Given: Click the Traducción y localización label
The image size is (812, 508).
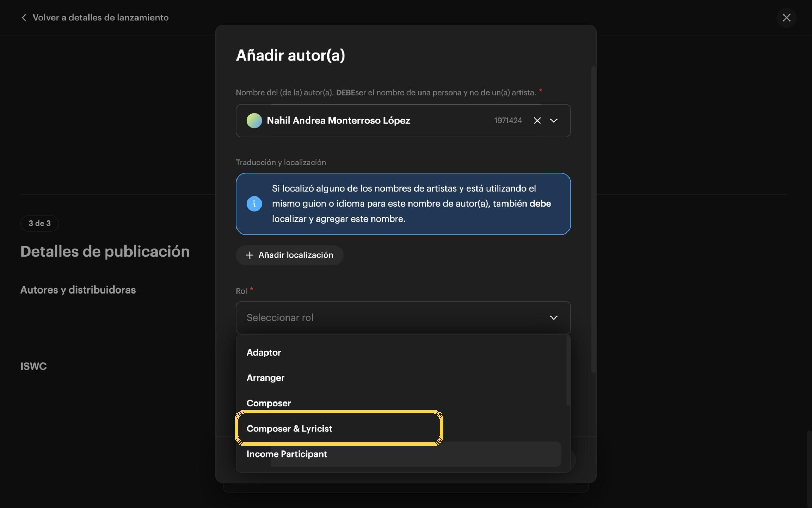Looking at the screenshot, I should click(281, 162).
